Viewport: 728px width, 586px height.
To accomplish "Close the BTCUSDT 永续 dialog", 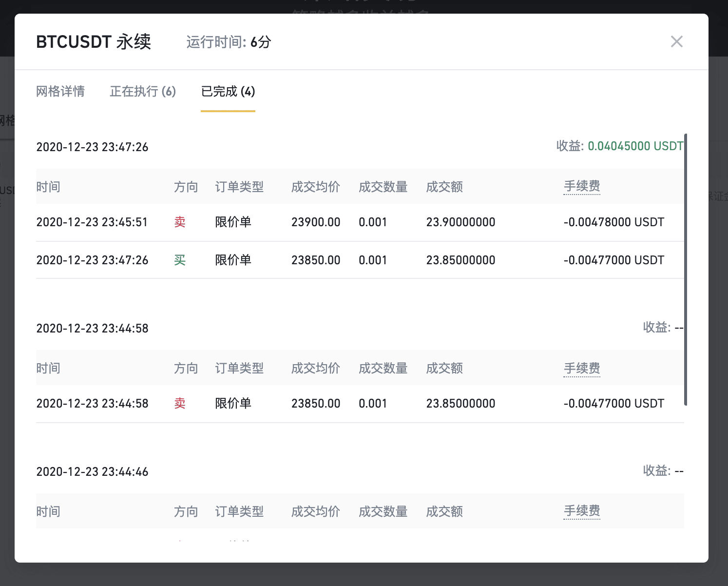I will [x=676, y=41].
